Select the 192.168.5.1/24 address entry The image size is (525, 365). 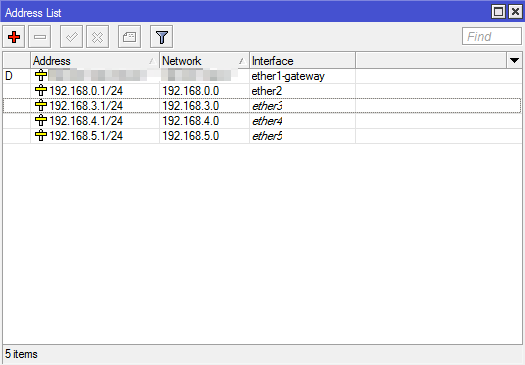click(x=86, y=136)
